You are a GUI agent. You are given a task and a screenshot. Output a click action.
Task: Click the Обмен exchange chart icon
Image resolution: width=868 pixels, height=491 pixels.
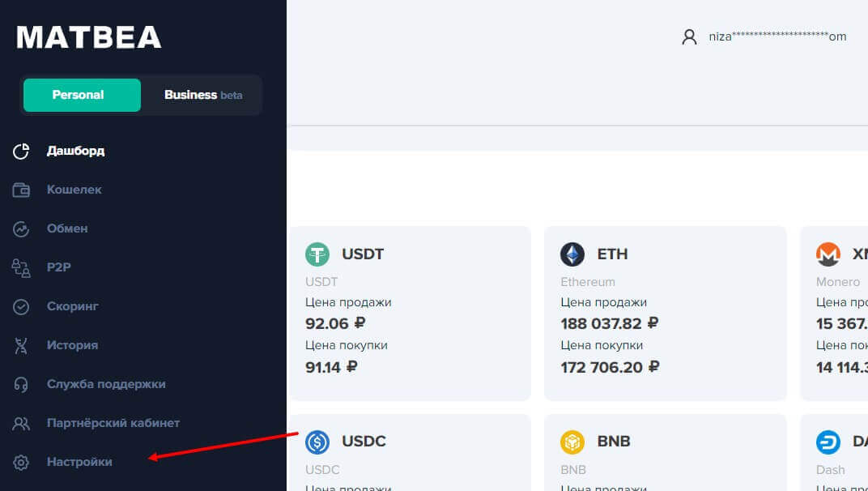(21, 228)
